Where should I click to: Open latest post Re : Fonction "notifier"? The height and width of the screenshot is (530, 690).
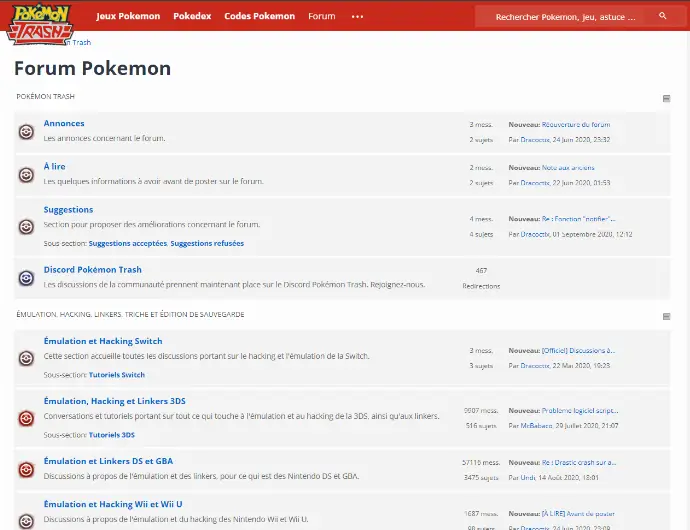pos(578,219)
